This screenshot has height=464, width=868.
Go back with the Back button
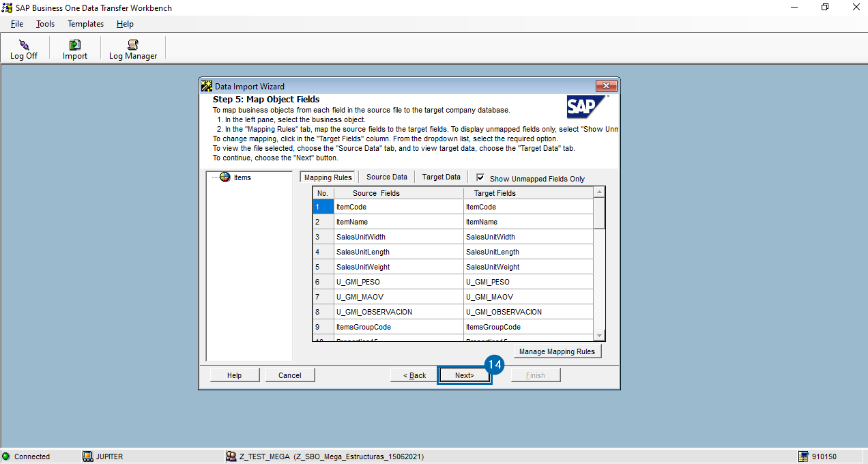tap(415, 375)
